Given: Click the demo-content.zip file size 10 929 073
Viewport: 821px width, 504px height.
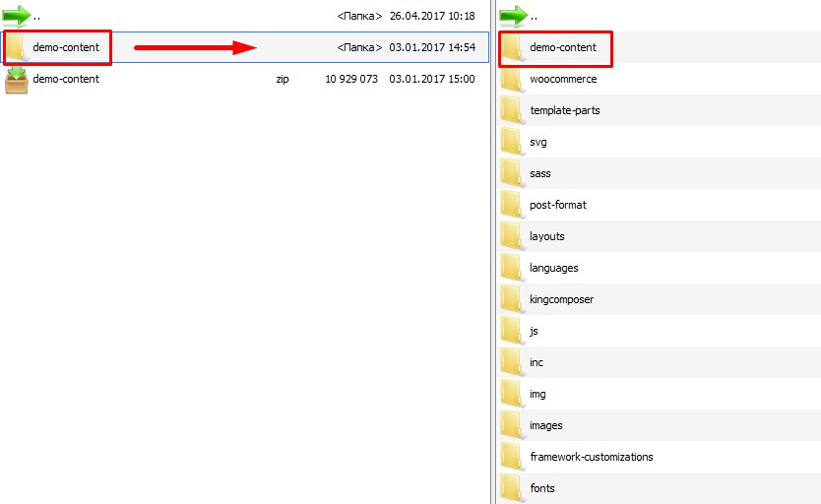Looking at the screenshot, I should (x=350, y=79).
